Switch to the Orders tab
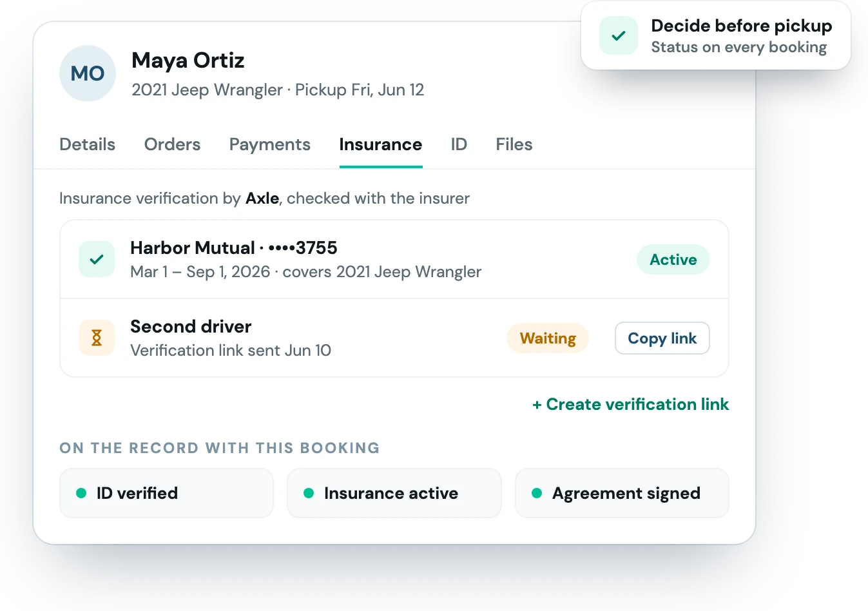 click(x=172, y=144)
